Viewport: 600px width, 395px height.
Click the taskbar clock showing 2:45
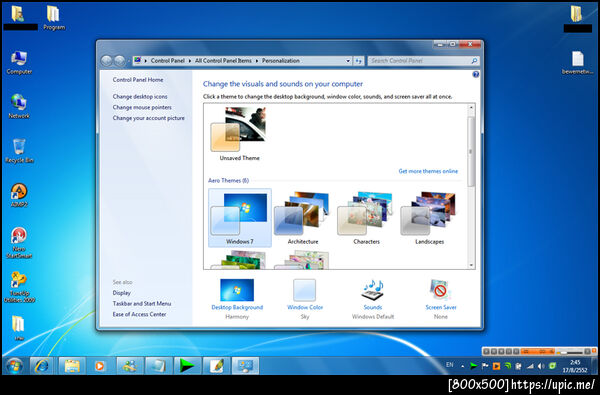pos(575,366)
